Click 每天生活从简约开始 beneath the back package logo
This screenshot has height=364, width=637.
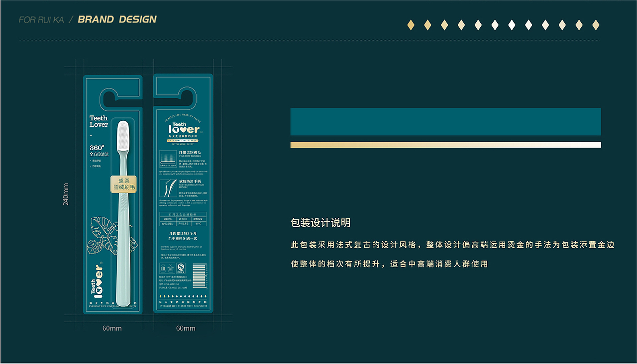[183, 136]
